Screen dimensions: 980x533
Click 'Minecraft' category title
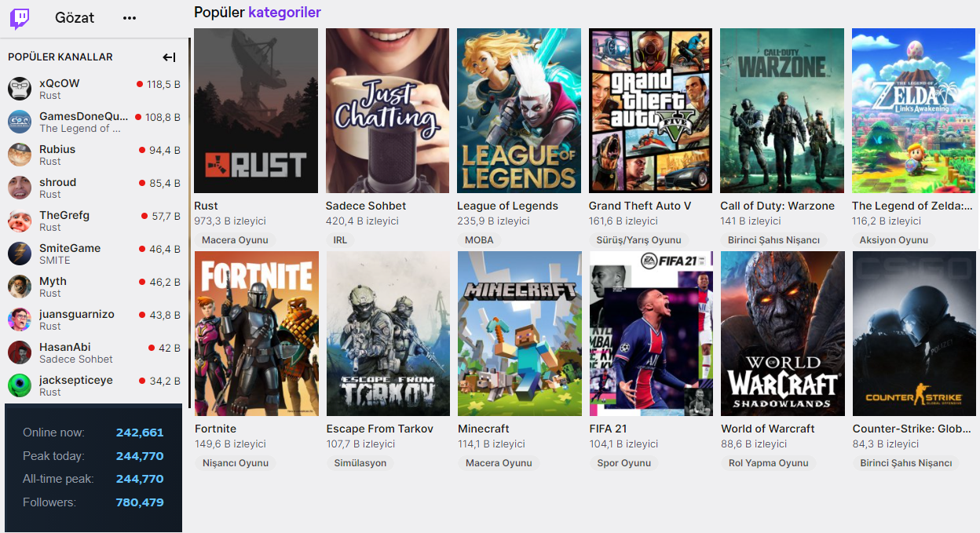pyautogui.click(x=484, y=429)
